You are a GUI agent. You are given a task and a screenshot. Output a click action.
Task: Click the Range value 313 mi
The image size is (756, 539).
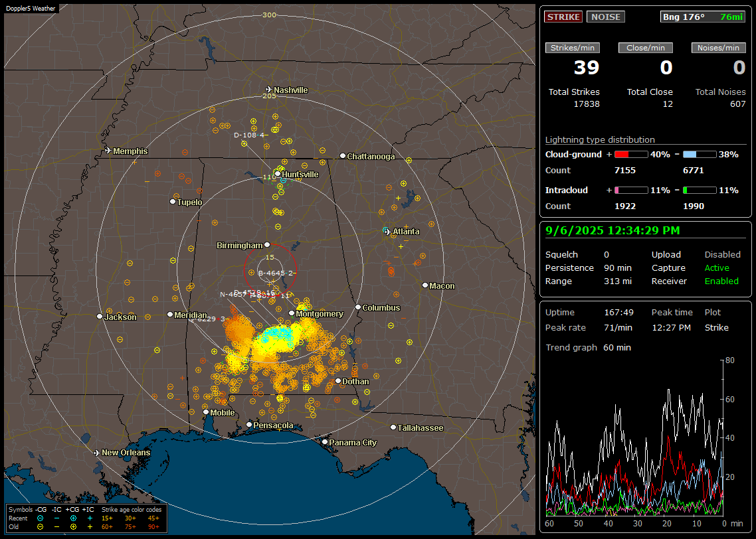tap(618, 281)
